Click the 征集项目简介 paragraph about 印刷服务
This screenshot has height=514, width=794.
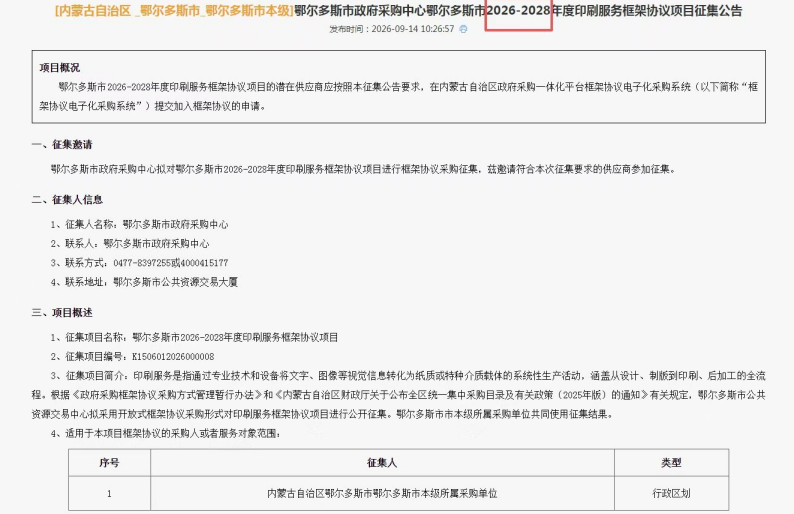point(399,395)
